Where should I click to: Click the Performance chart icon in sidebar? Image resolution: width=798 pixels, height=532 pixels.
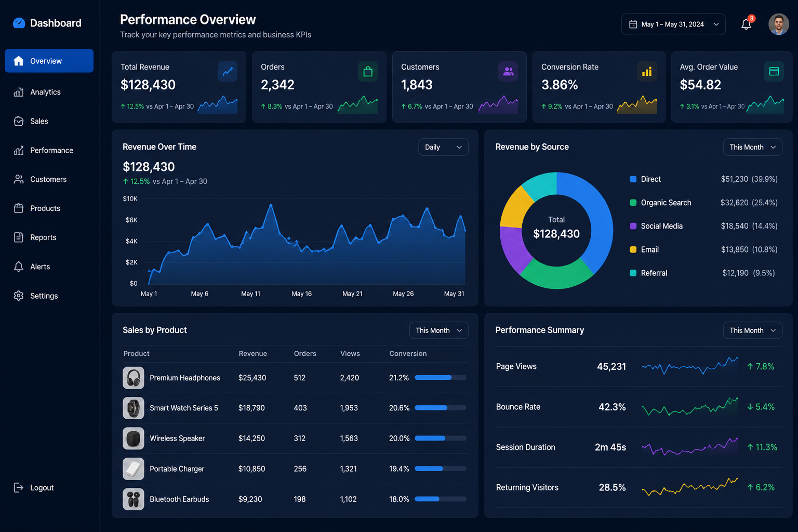coord(19,150)
